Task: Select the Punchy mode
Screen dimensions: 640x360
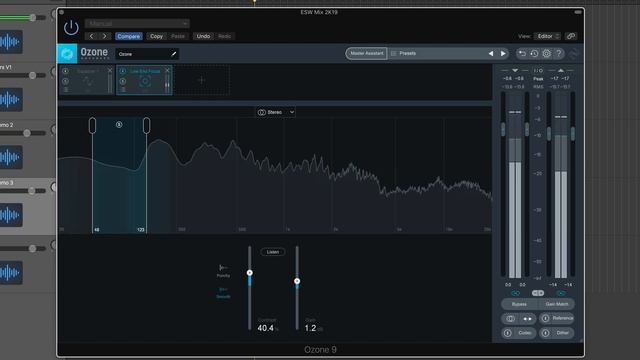Action: point(223,271)
